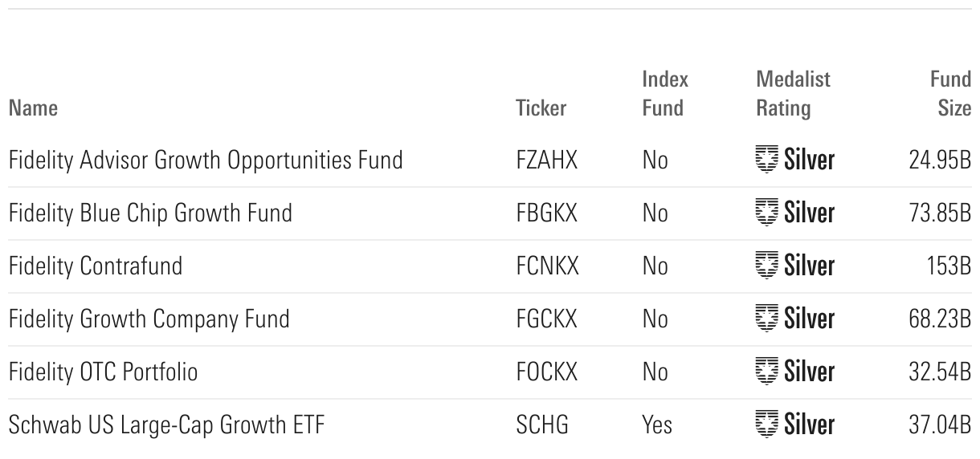Viewport: 980px width, 459px height.
Task: Click Silver medal icon for Fidelity Contrafund
Action: tap(766, 266)
